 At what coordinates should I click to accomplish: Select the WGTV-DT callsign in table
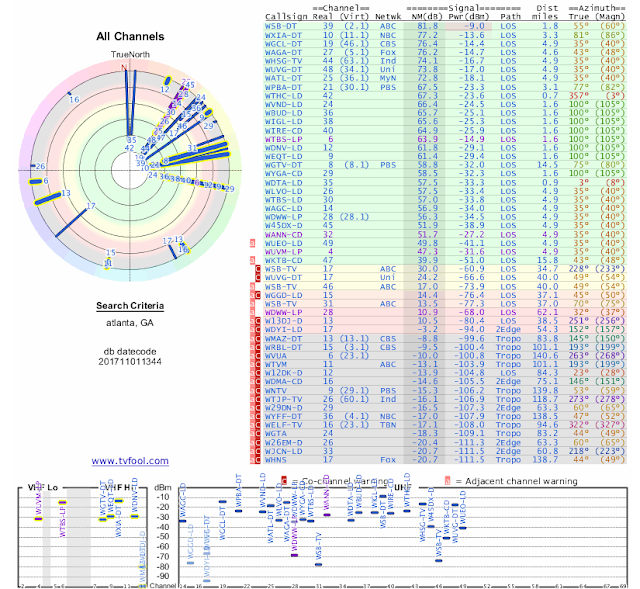click(x=283, y=165)
